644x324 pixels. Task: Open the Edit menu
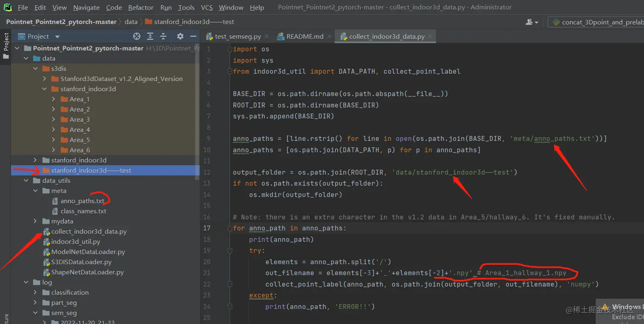pyautogui.click(x=40, y=8)
